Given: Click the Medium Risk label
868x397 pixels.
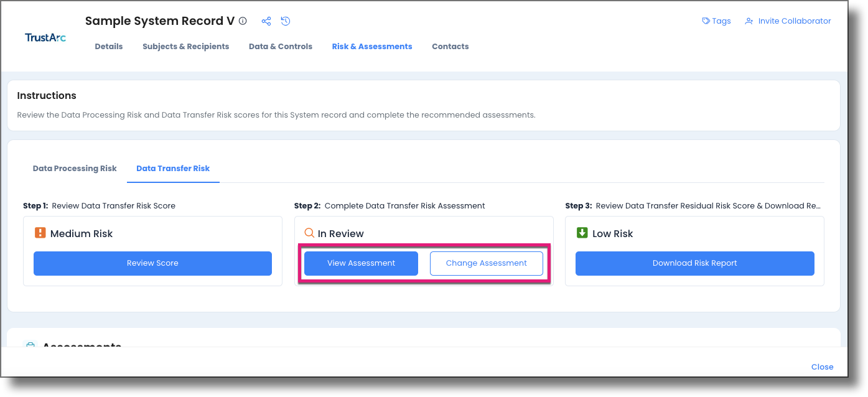Looking at the screenshot, I should click(82, 234).
